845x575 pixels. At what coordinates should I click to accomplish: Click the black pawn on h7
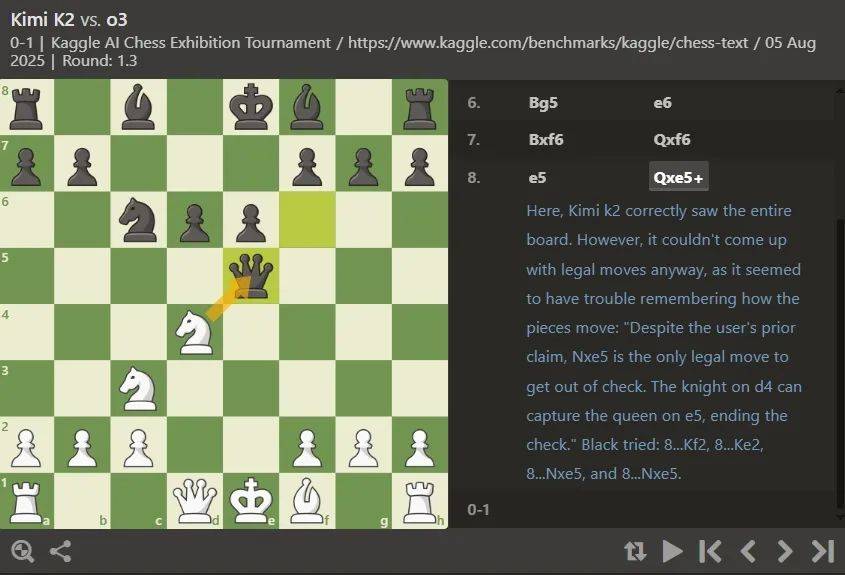click(x=419, y=167)
